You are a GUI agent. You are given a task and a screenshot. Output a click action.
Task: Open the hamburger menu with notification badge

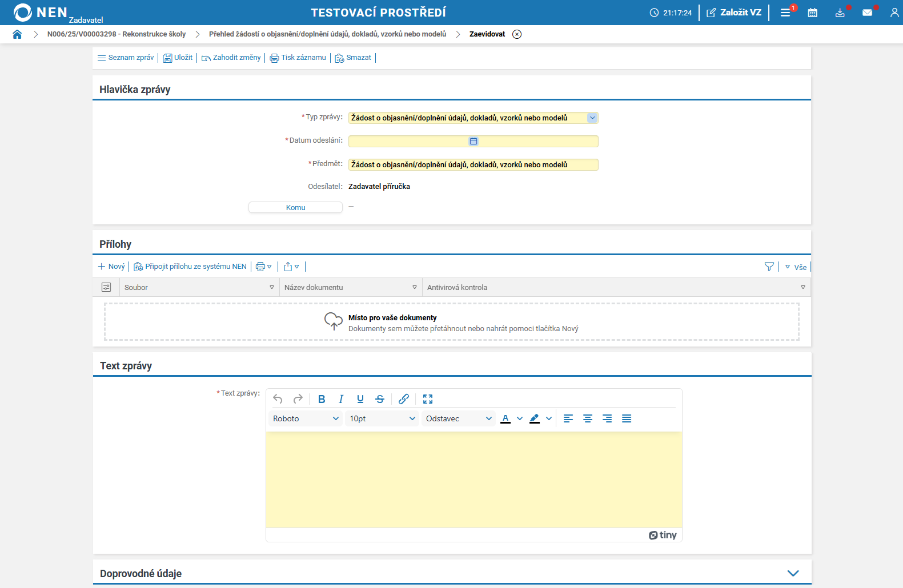pyautogui.click(x=785, y=13)
